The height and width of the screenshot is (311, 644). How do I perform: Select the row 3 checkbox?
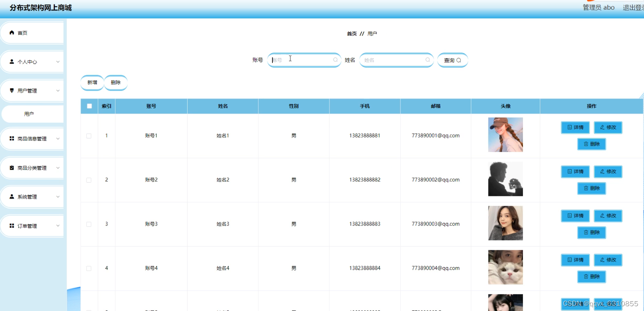89,224
